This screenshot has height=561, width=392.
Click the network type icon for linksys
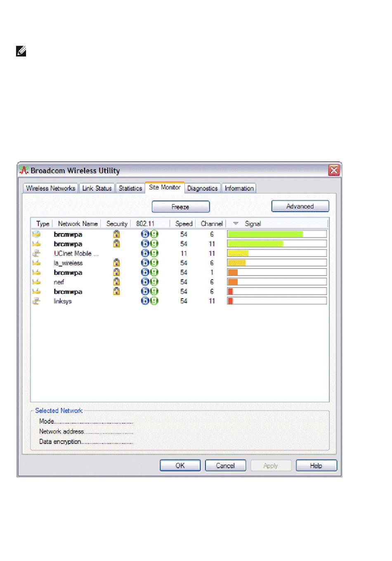click(x=37, y=301)
